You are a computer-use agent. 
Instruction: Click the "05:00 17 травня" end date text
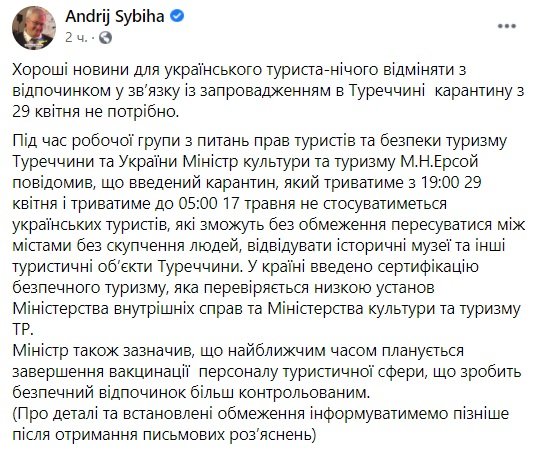(x=237, y=204)
